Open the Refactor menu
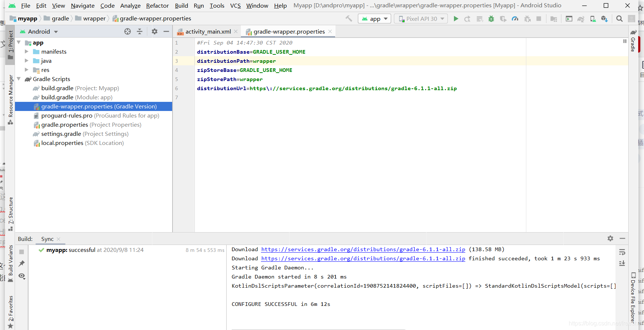This screenshot has height=330, width=644. point(158,5)
